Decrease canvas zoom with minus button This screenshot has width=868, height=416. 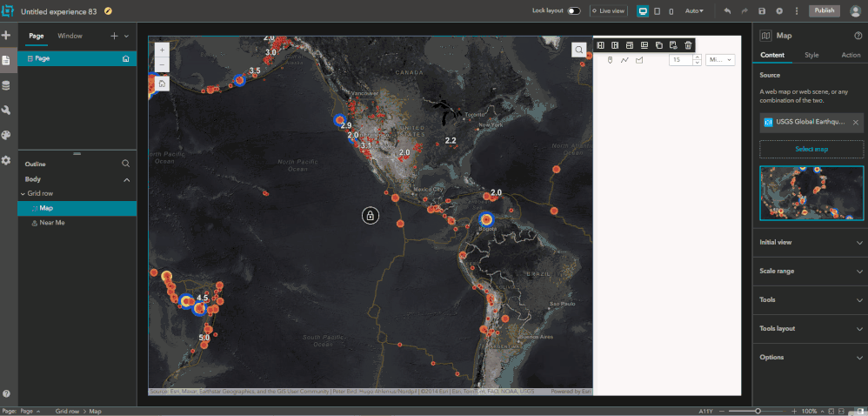tap(722, 412)
